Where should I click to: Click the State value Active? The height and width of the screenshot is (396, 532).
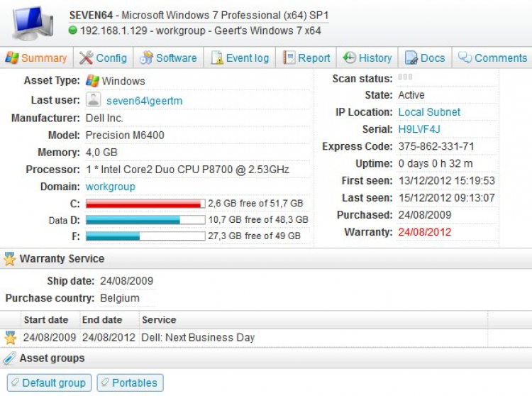pyautogui.click(x=411, y=94)
